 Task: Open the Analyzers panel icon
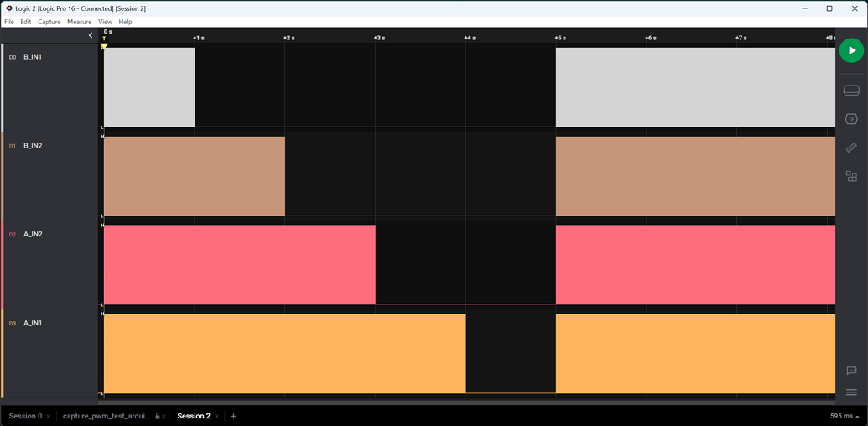tap(851, 119)
